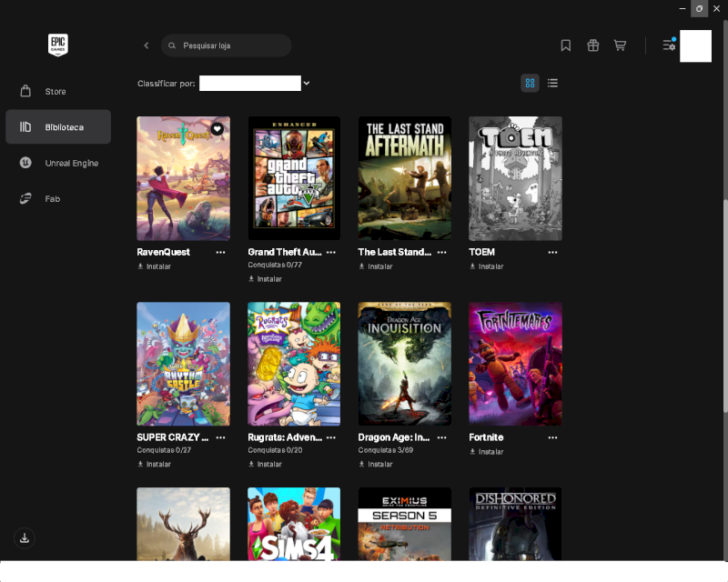
Task: Open the user profile avatar
Action: 695,46
